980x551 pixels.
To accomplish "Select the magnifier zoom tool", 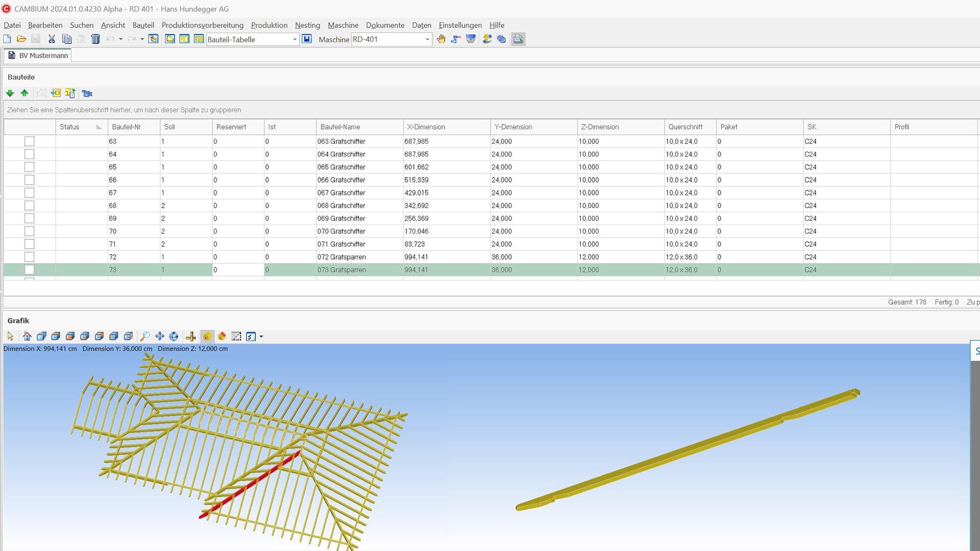I will point(145,336).
